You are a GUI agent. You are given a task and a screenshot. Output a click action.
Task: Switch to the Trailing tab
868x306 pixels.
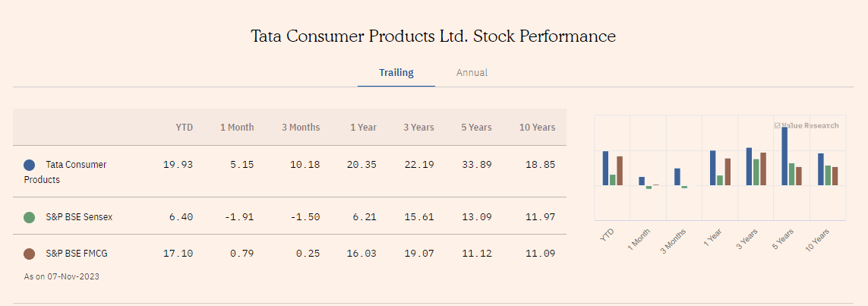[396, 73]
